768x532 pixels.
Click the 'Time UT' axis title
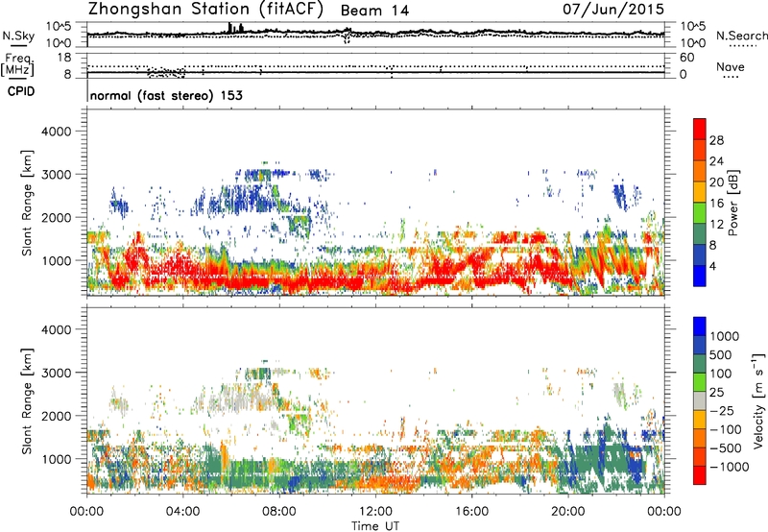375,526
